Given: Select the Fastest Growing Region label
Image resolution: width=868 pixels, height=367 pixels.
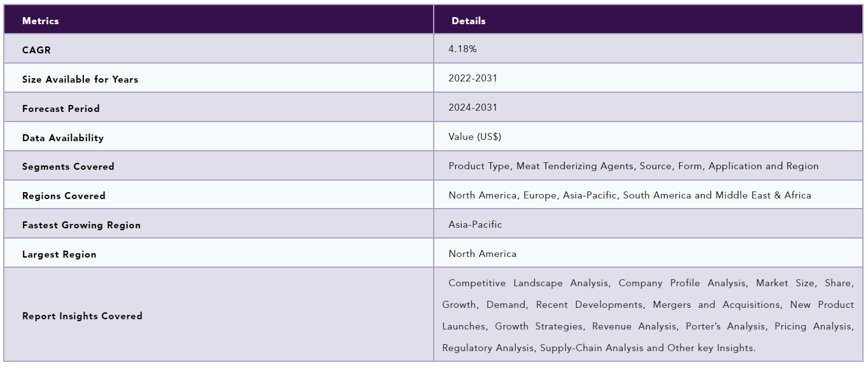Looking at the screenshot, I should click(x=81, y=225).
